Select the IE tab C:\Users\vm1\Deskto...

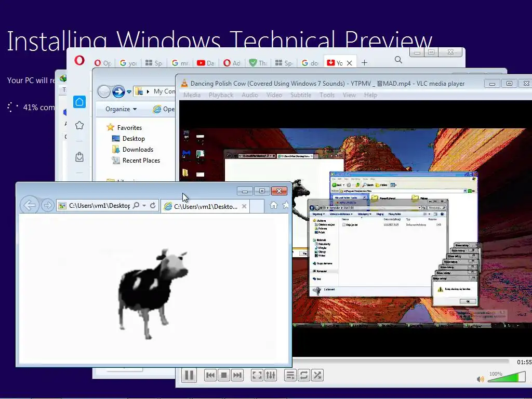point(205,206)
